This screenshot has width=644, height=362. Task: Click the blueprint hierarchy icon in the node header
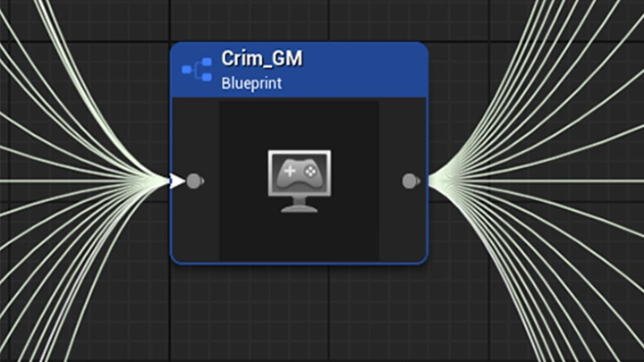tap(195, 70)
